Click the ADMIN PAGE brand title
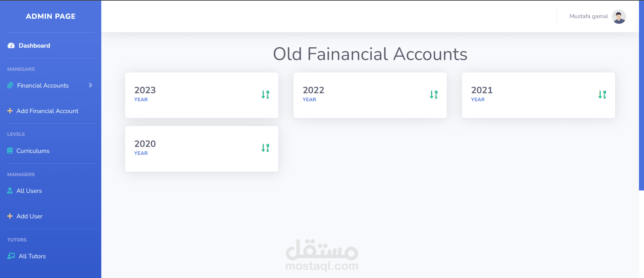Viewport: 644px width, 278px height. [x=51, y=16]
